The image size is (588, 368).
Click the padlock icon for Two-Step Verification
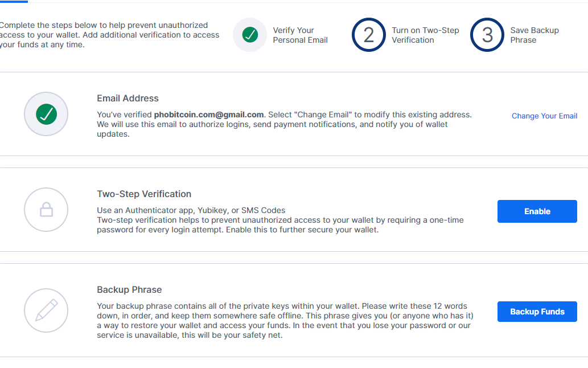tap(46, 210)
